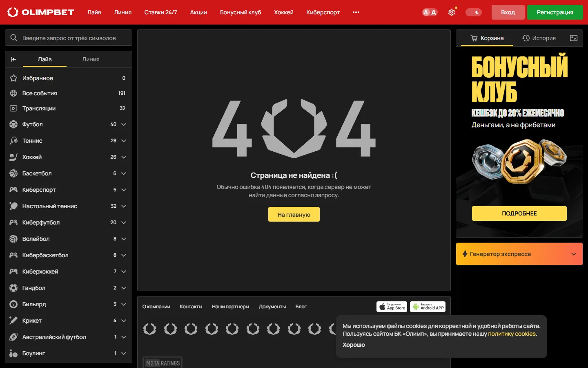The height and width of the screenshot is (368, 588).
Task: Collapse the left sidebar with the arrow icon
Action: click(13, 59)
